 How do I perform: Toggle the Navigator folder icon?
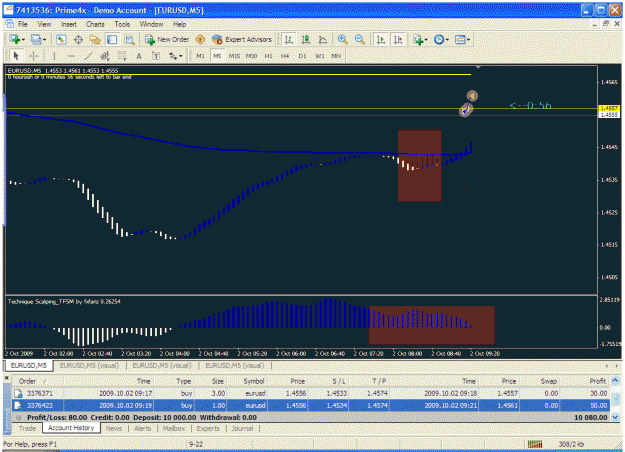[95, 39]
